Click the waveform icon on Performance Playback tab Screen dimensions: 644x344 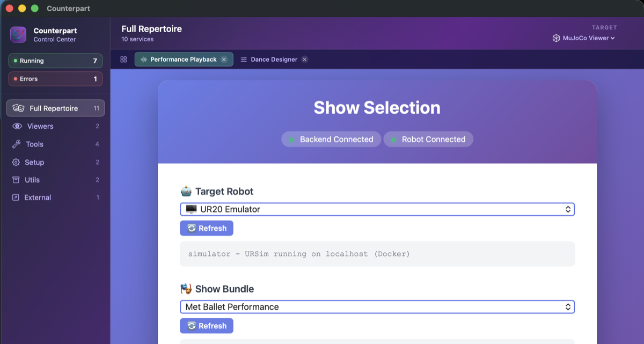(x=143, y=59)
